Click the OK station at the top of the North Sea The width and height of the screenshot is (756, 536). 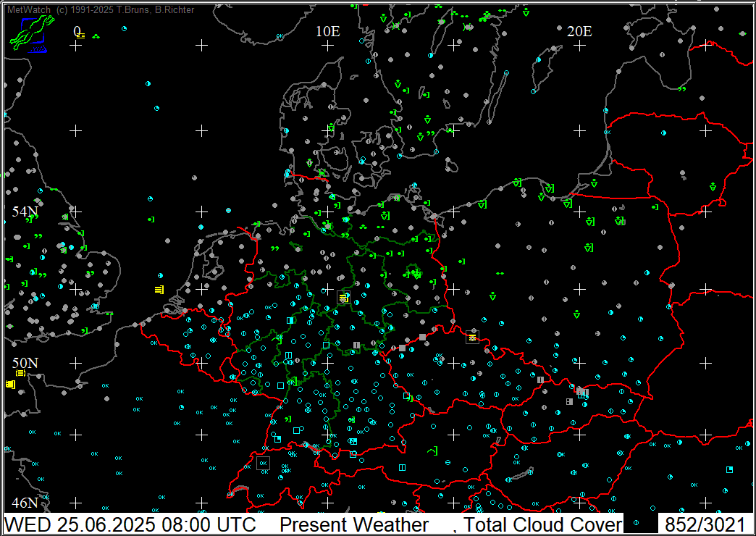click(280, 36)
